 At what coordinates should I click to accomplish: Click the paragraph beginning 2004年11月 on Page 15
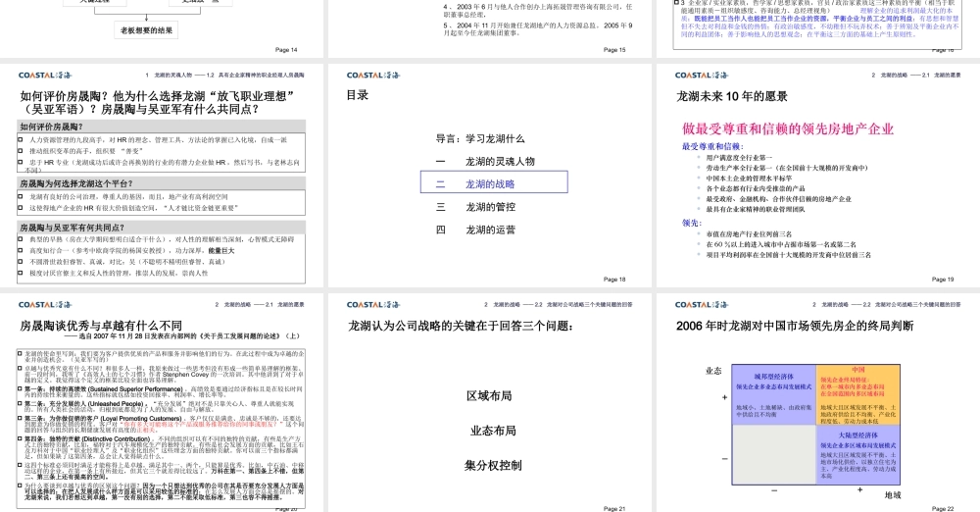click(x=538, y=29)
